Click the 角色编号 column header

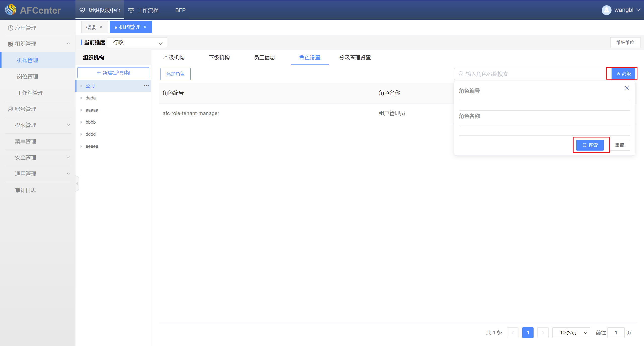(173, 93)
